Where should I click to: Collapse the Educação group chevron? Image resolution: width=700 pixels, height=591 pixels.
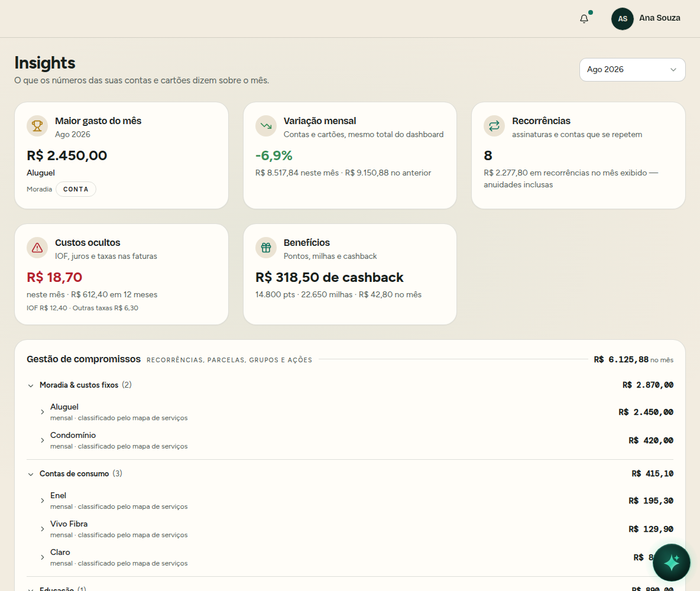pyautogui.click(x=31, y=589)
